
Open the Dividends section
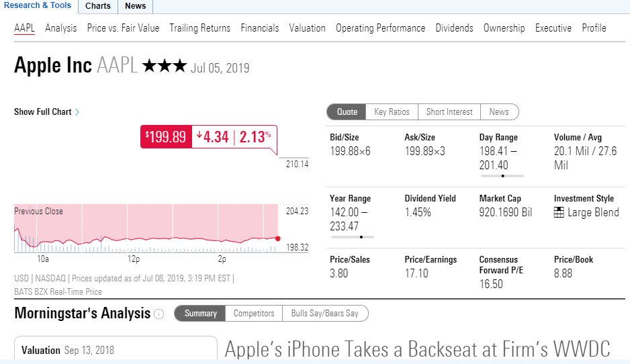pyautogui.click(x=454, y=28)
